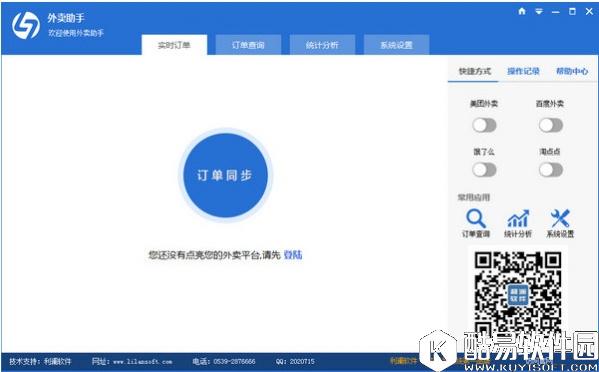Select the 快捷方式 side tab

pyautogui.click(x=474, y=71)
